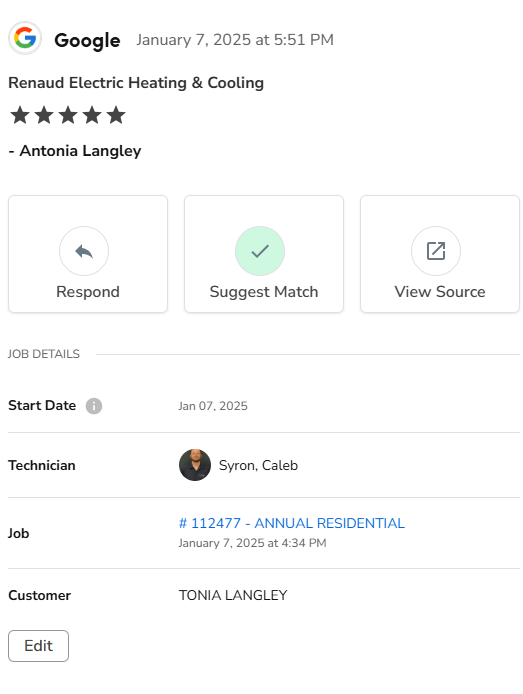Click the Respond card button

pos(88,254)
